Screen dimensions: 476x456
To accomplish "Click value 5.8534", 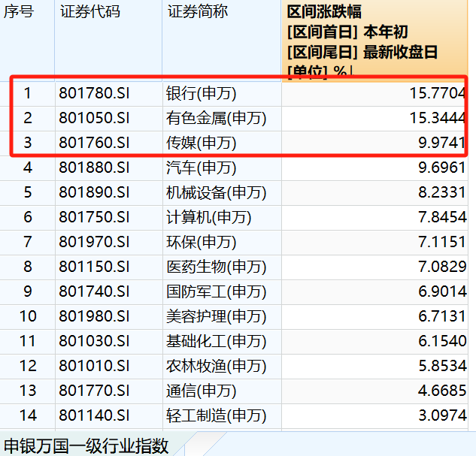I will 442,366.
